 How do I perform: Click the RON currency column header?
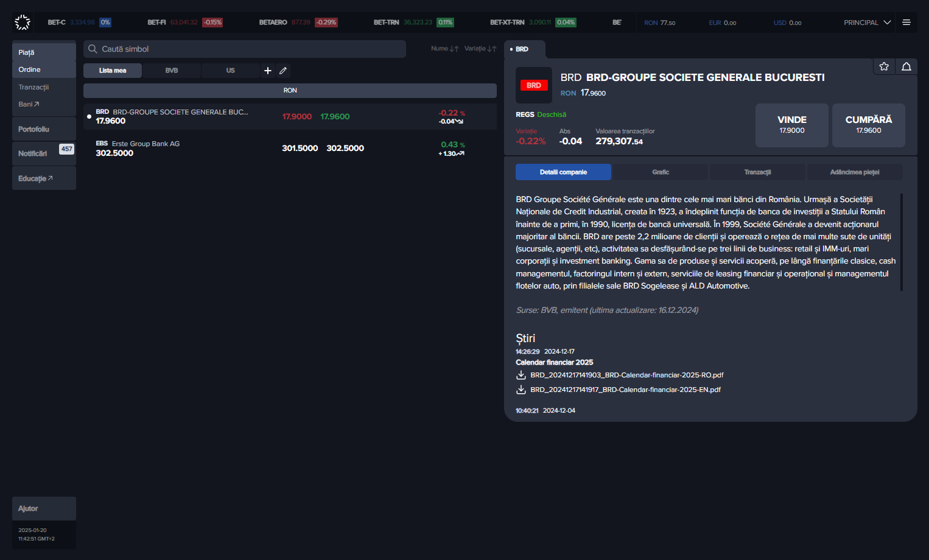pyautogui.click(x=290, y=91)
